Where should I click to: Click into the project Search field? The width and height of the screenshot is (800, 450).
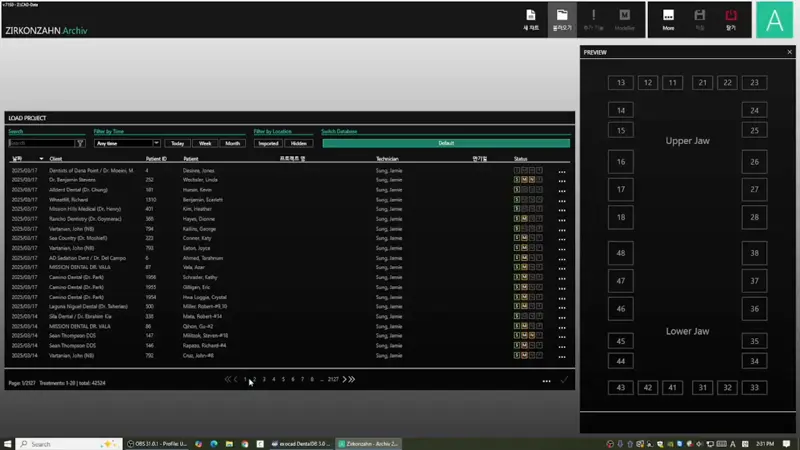click(x=42, y=143)
